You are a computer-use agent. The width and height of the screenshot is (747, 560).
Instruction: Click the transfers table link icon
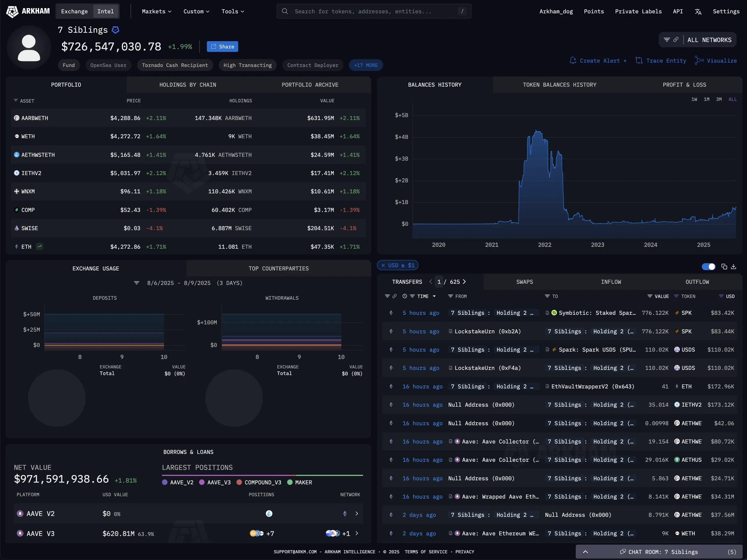[x=394, y=296]
